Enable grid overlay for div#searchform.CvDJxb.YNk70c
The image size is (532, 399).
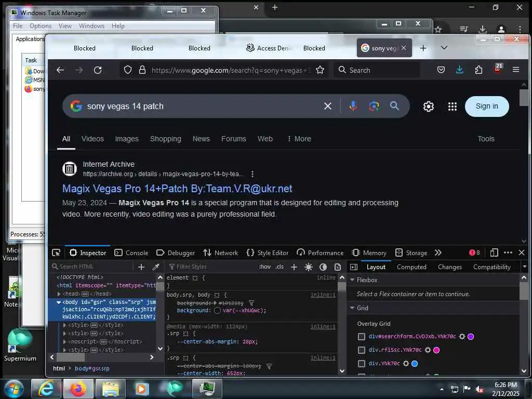pyautogui.click(x=362, y=337)
